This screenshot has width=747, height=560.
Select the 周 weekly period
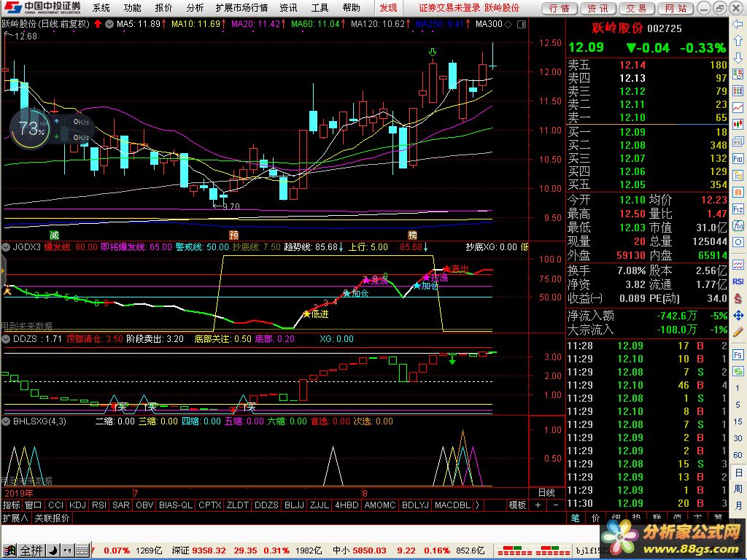tap(738, 489)
